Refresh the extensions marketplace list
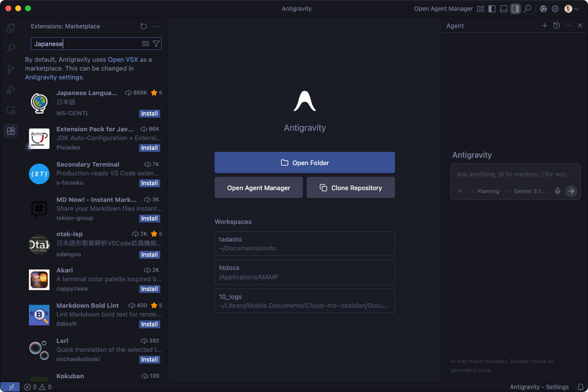Screen dimensions: 588x392 point(143,26)
